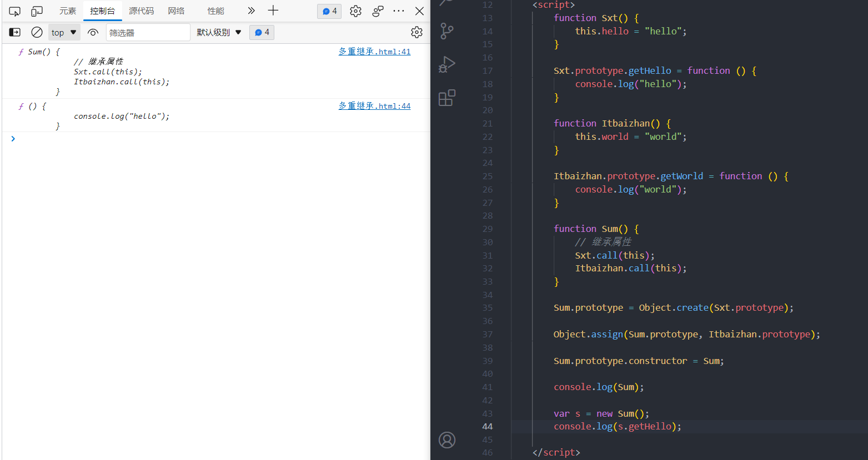The height and width of the screenshot is (460, 868).
Task: Open Run and Debug in activity bar
Action: [x=447, y=64]
